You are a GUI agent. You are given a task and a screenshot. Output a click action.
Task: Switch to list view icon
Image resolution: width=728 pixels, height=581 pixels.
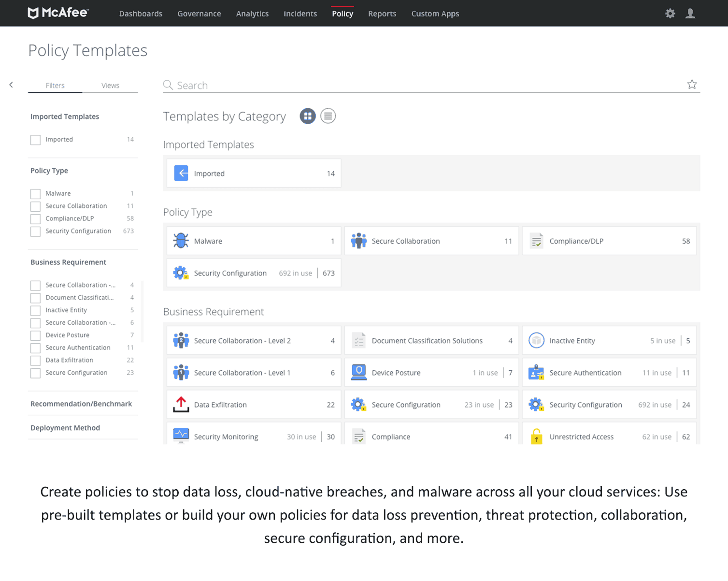click(328, 116)
